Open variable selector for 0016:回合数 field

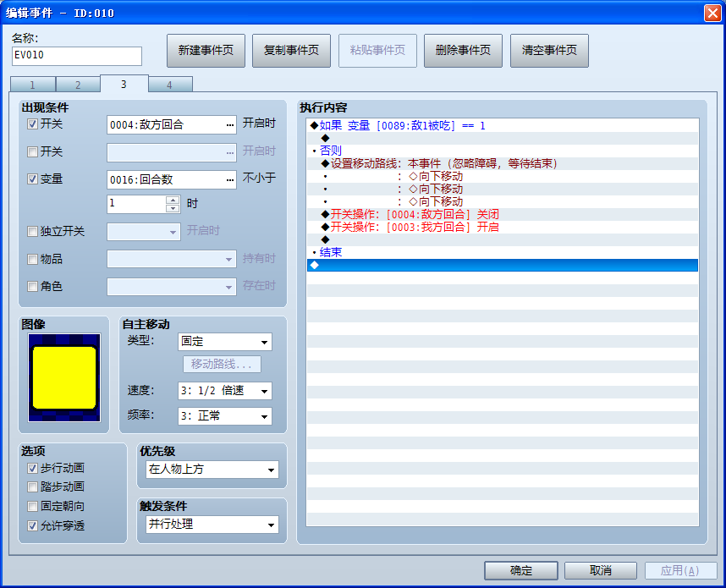tap(230, 180)
